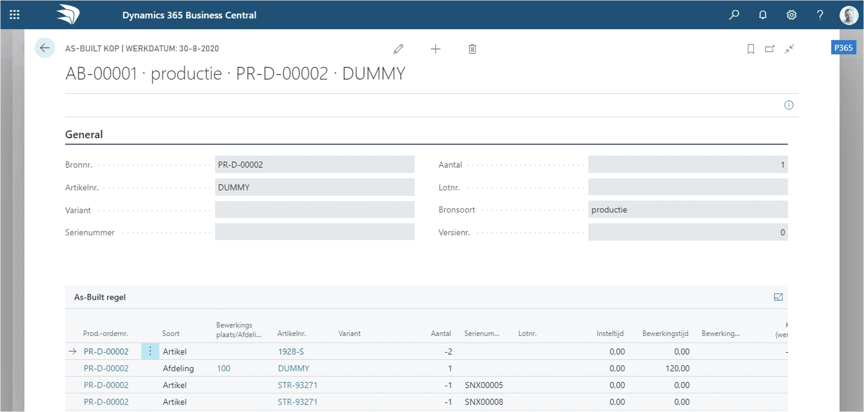The height and width of the screenshot is (412, 864).
Task: Go back with the arrow button
Action: point(45,48)
